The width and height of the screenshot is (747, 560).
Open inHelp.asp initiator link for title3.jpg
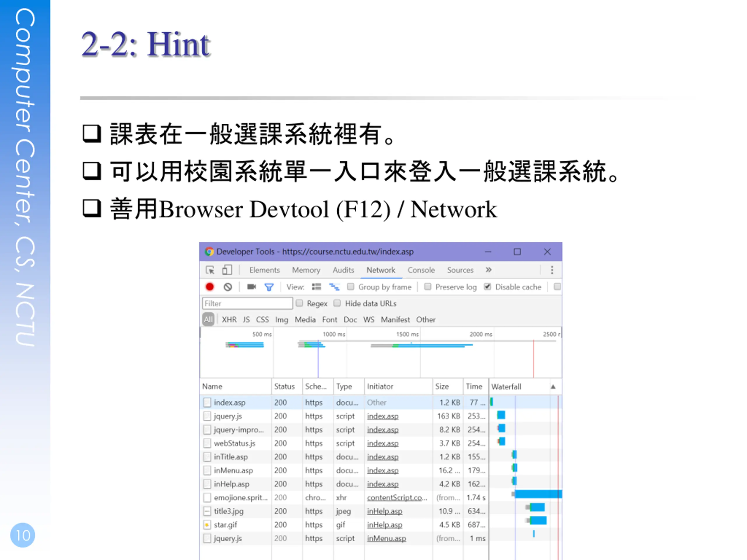pyautogui.click(x=385, y=511)
